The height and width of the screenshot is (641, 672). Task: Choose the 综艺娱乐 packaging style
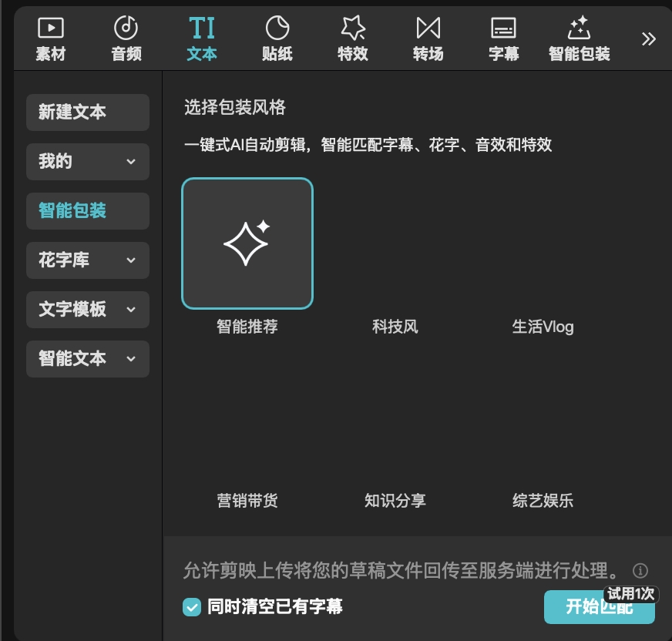click(543, 500)
